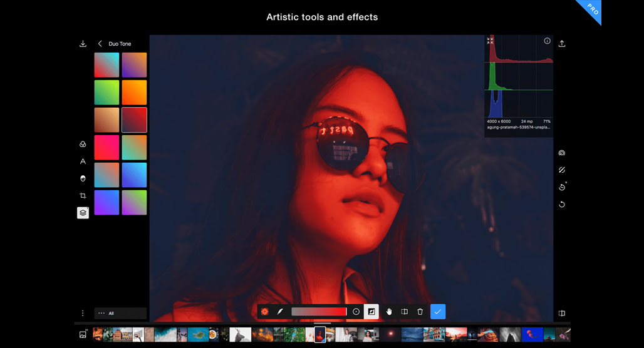Toggle the highlighted invert mask button

pos(371,312)
